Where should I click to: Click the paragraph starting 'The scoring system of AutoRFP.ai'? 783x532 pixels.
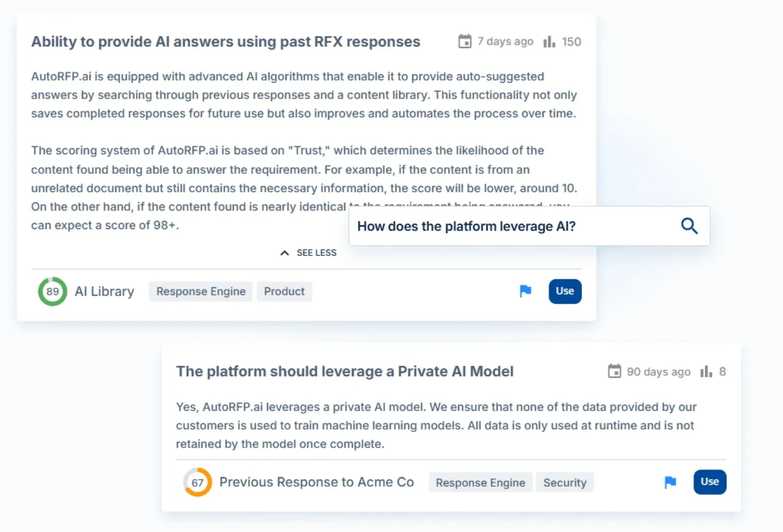pyautogui.click(x=304, y=188)
